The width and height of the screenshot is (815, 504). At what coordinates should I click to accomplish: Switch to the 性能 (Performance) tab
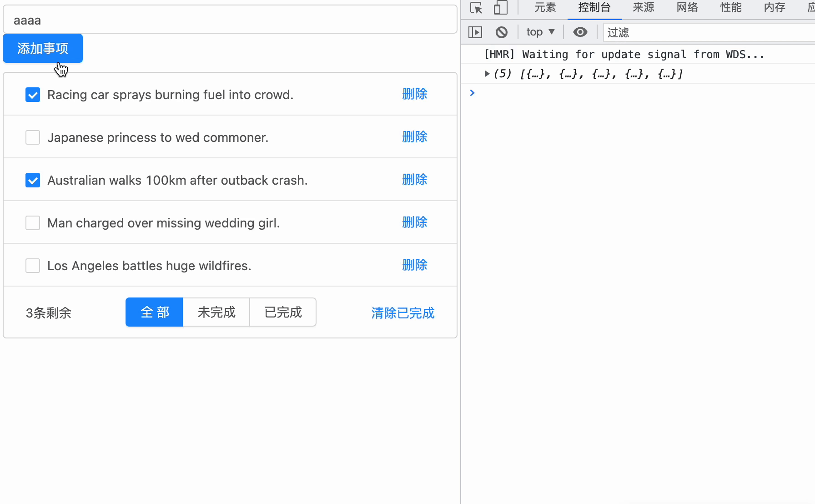[731, 8]
